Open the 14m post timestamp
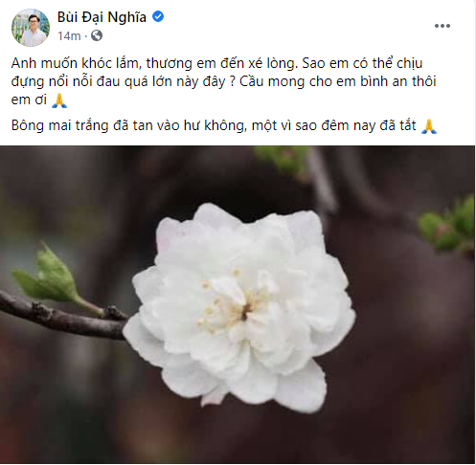Screen dimensions: 476x465 (69, 36)
